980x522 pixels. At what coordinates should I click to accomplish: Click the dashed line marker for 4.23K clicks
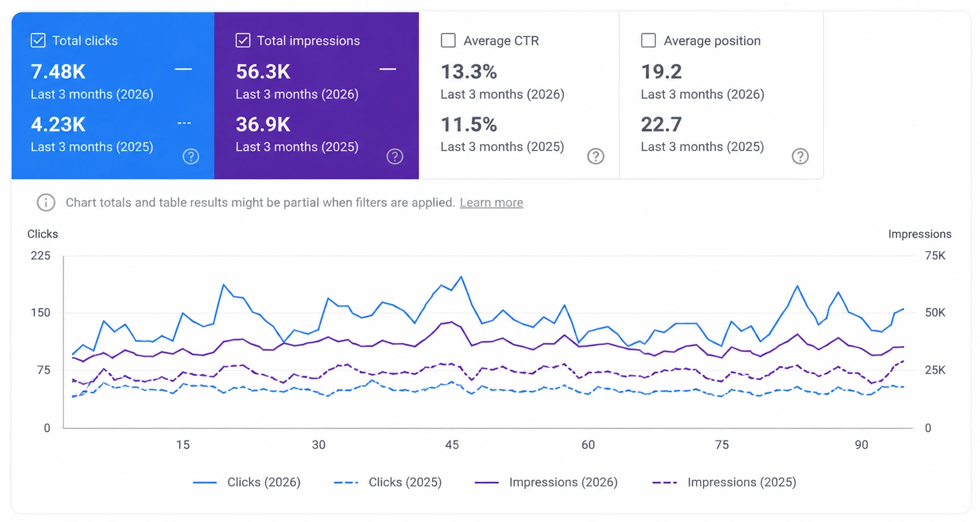point(184,123)
